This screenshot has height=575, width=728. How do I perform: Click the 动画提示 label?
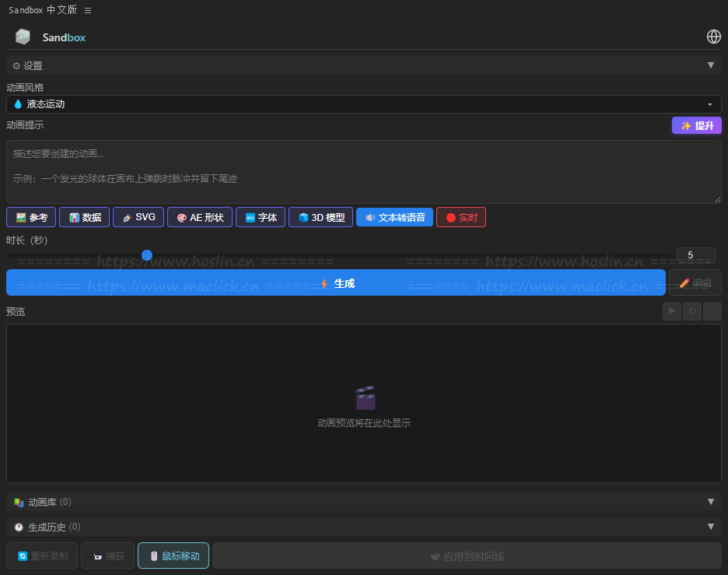(x=25, y=125)
